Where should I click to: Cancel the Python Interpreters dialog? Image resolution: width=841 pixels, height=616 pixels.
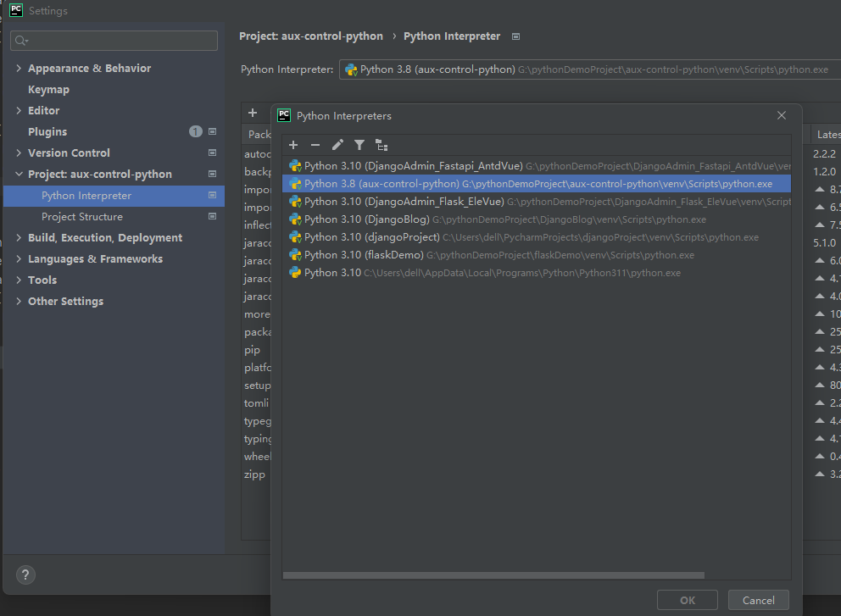[x=759, y=600]
